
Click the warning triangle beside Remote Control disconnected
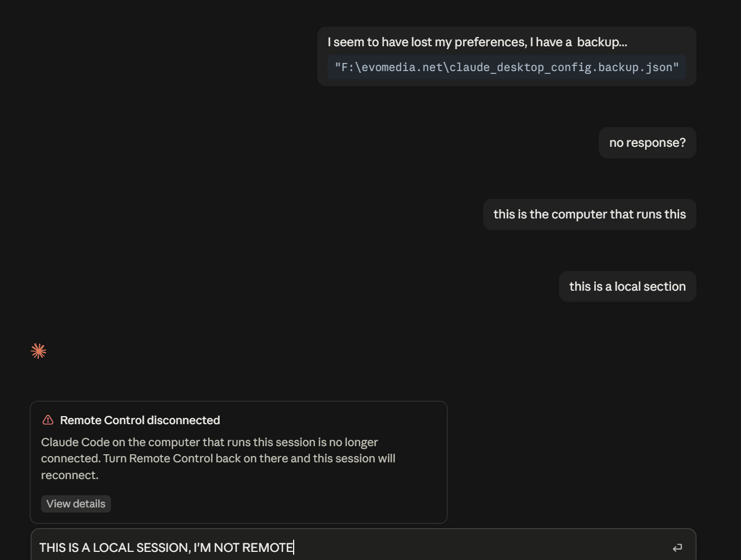(x=48, y=420)
